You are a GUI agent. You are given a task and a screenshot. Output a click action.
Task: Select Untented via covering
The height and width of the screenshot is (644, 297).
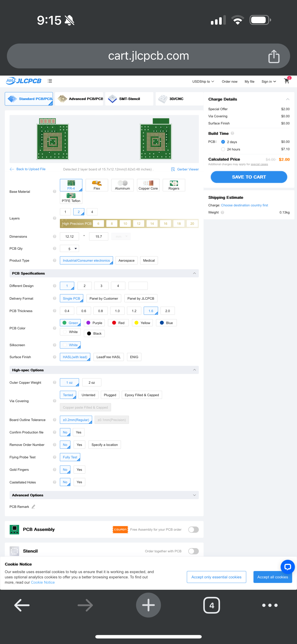coord(88,395)
